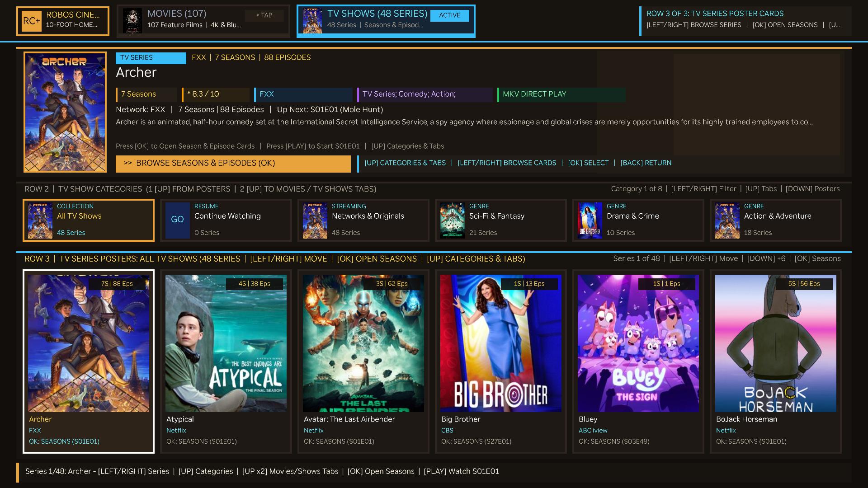
Task: Click the Bluey title text
Action: [x=588, y=419]
